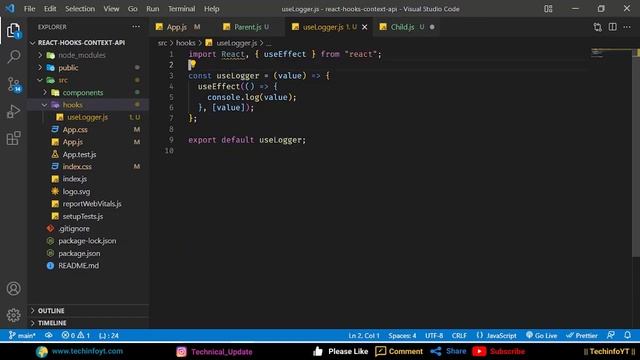The width and height of the screenshot is (640, 360).
Task: Open the Run menu
Action: pyautogui.click(x=153, y=9)
